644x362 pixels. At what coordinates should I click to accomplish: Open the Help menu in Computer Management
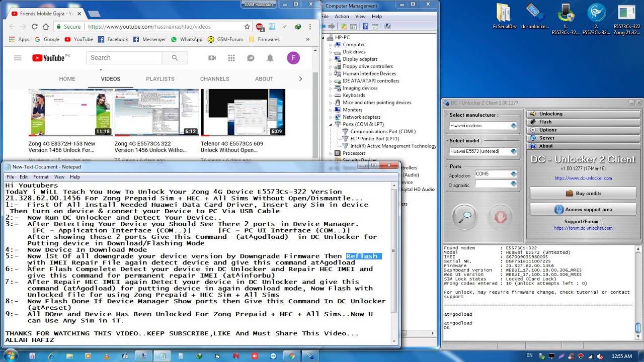tap(377, 17)
